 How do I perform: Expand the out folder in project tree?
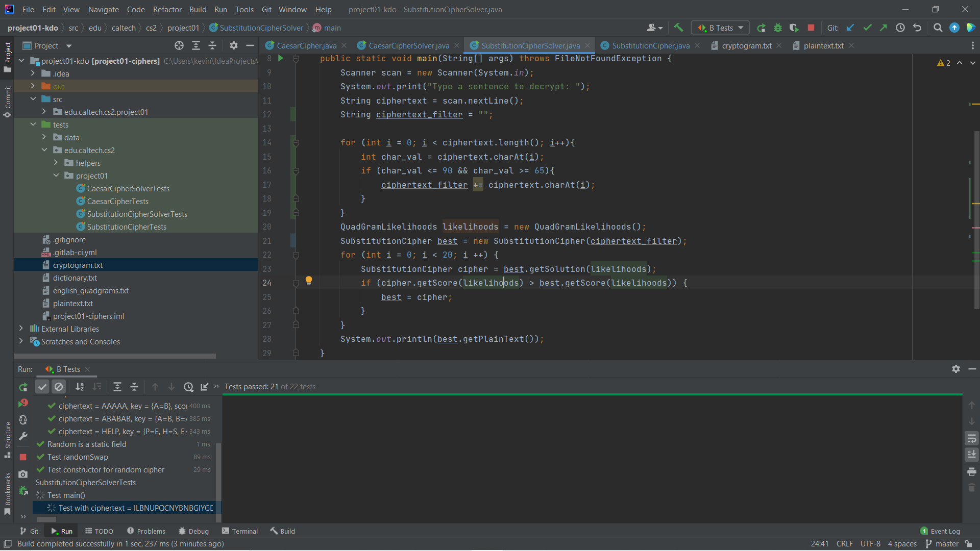click(x=33, y=86)
